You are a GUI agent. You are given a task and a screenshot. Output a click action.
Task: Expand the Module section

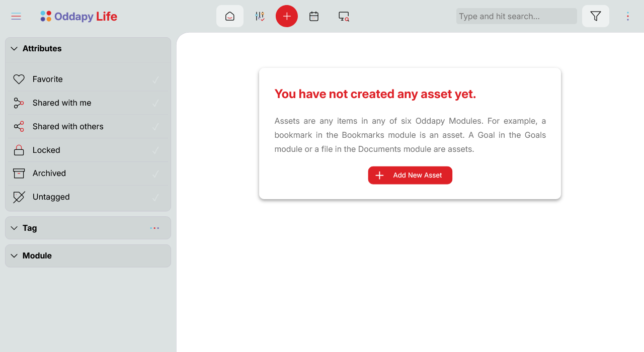(14, 256)
